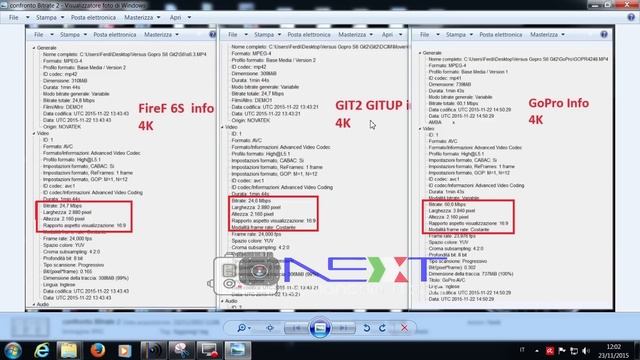The image size is (640, 360).
Task: Open the speaker app icon on the taskbar
Action: 154,350
